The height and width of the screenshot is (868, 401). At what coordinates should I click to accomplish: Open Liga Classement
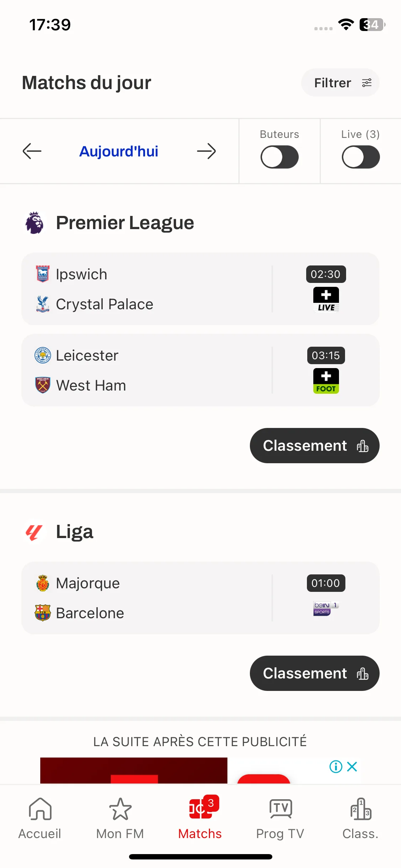coord(314,673)
